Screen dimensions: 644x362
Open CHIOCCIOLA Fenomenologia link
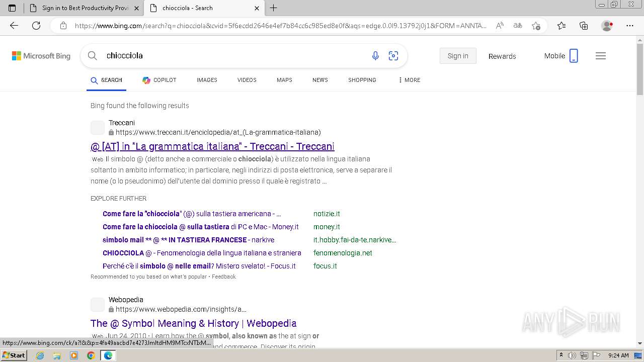coord(202,253)
